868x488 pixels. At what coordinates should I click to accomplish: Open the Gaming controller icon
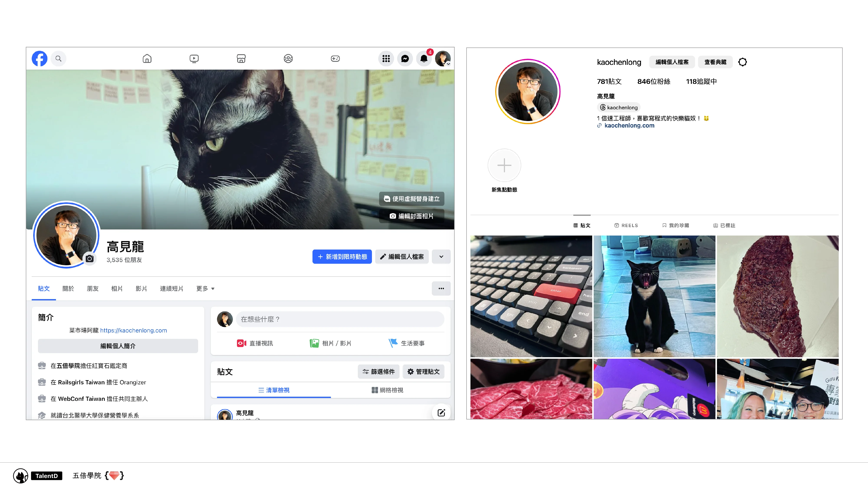(335, 59)
